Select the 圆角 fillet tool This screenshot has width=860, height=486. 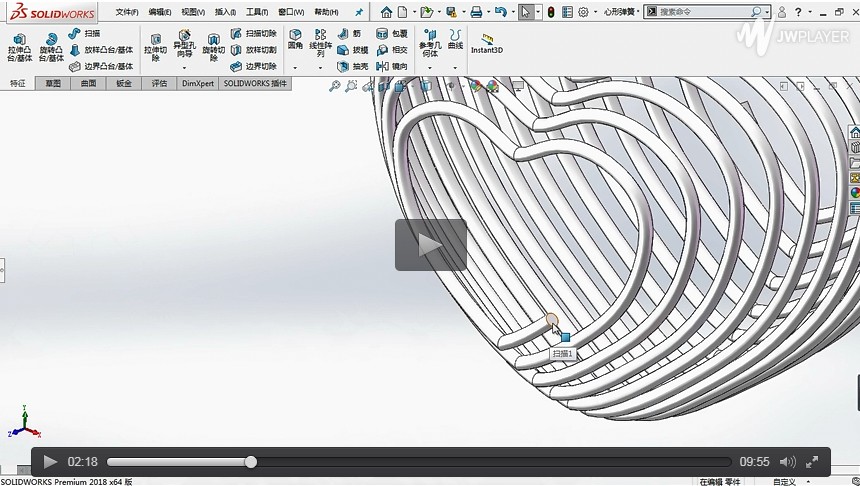coord(295,40)
